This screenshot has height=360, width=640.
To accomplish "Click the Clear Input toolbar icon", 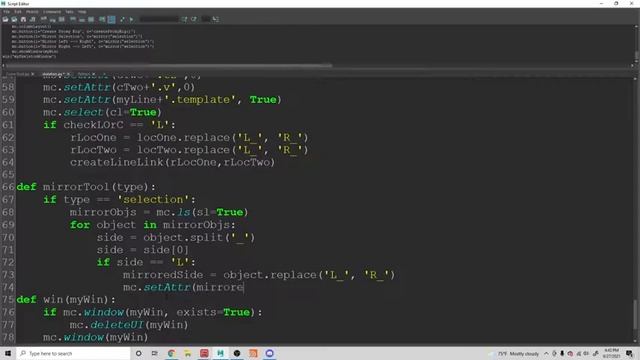I will 53,19.
